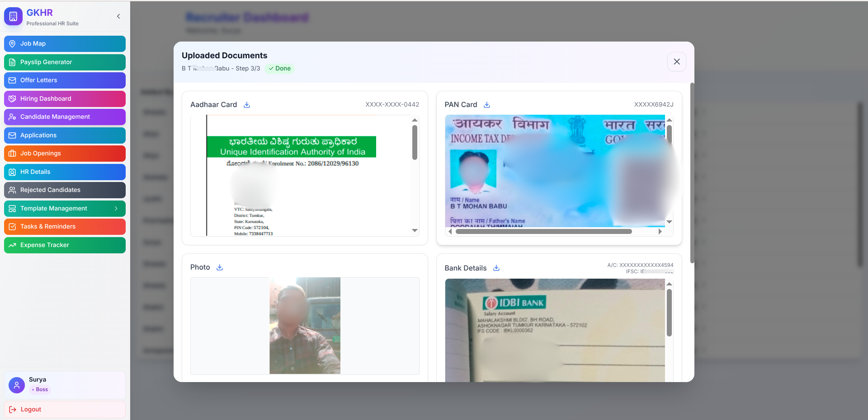Click the HR Details badge icon
The height and width of the screenshot is (420, 868).
coord(12,172)
